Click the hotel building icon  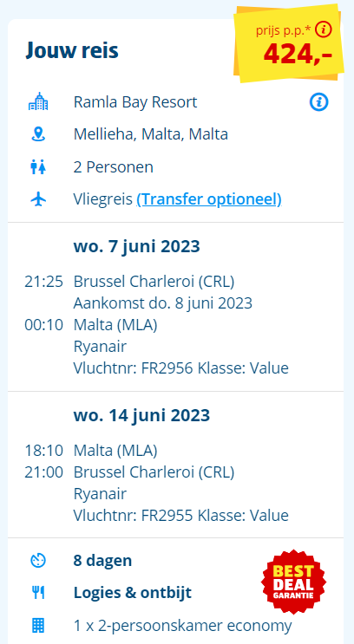tap(38, 101)
